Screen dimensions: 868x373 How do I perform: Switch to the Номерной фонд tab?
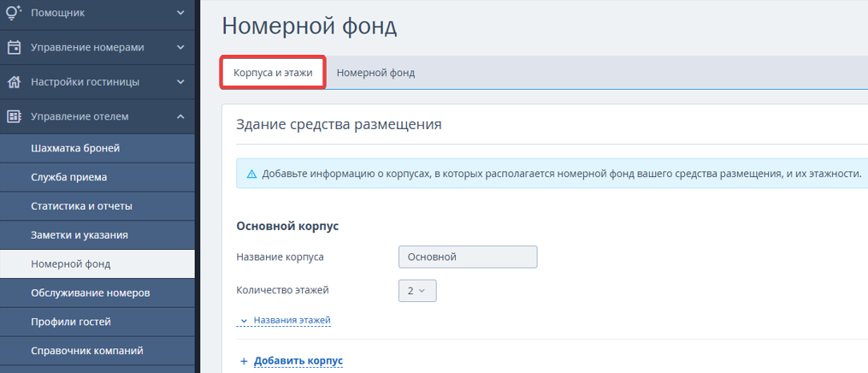click(376, 73)
